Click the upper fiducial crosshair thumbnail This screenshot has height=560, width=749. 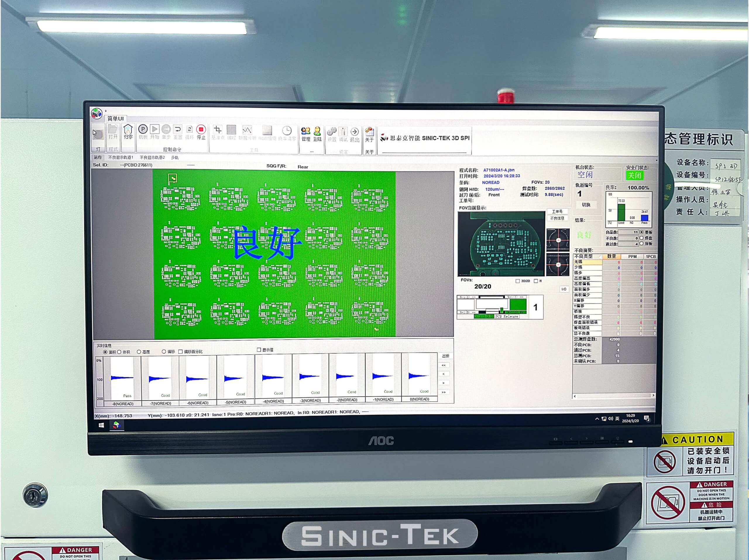558,240
